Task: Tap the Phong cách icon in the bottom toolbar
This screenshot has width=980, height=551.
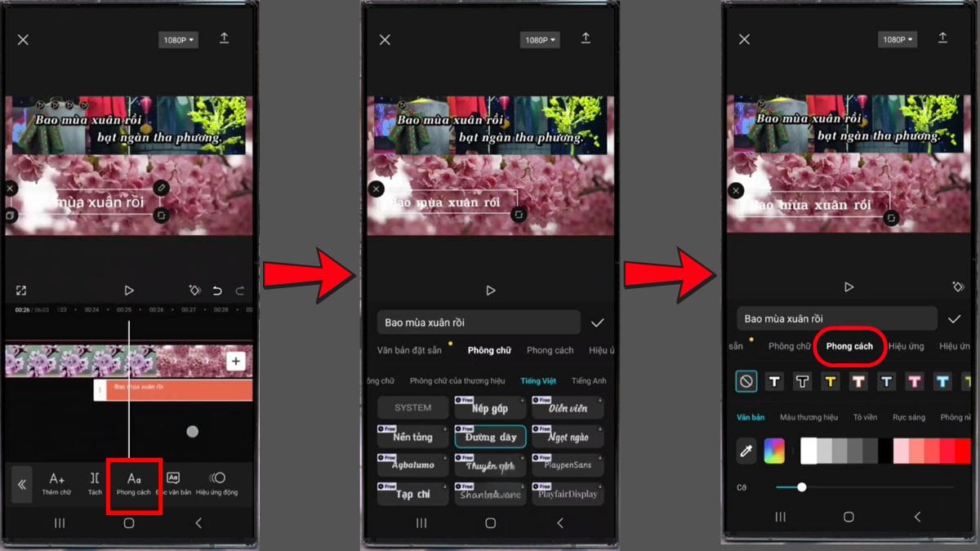Action: point(134,483)
